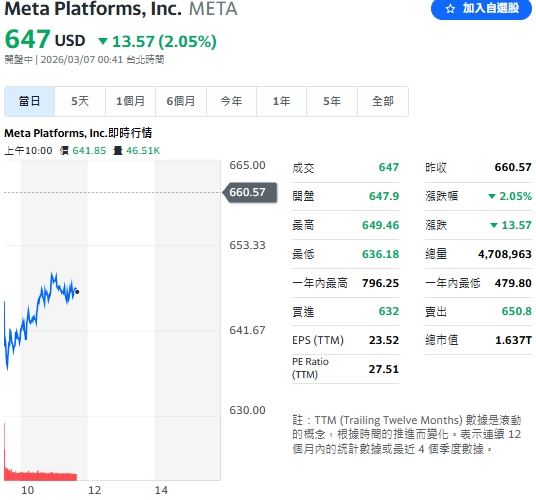Click the 641.85 hover price value
The image size is (536, 500).
89,150
